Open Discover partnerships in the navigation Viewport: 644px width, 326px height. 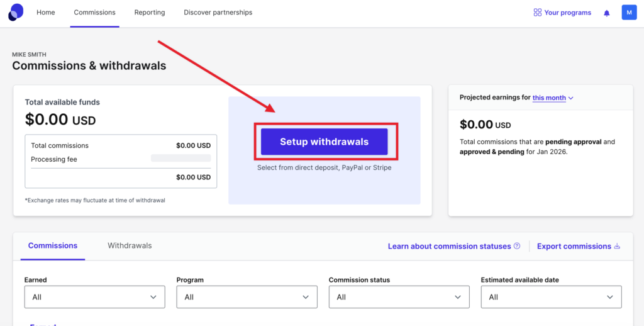click(x=218, y=13)
